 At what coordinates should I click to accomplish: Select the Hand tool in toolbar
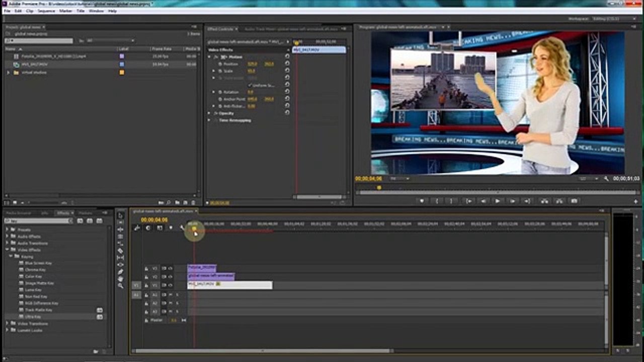tap(120, 279)
